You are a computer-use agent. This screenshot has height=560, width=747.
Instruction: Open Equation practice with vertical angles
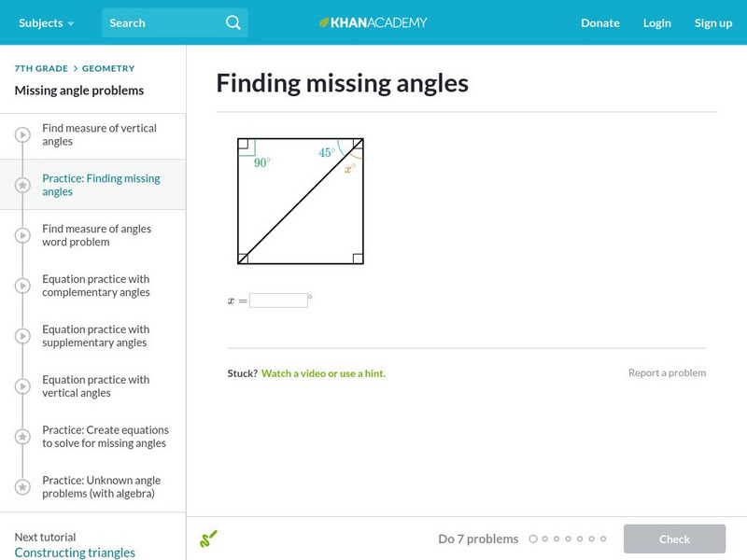[95, 386]
